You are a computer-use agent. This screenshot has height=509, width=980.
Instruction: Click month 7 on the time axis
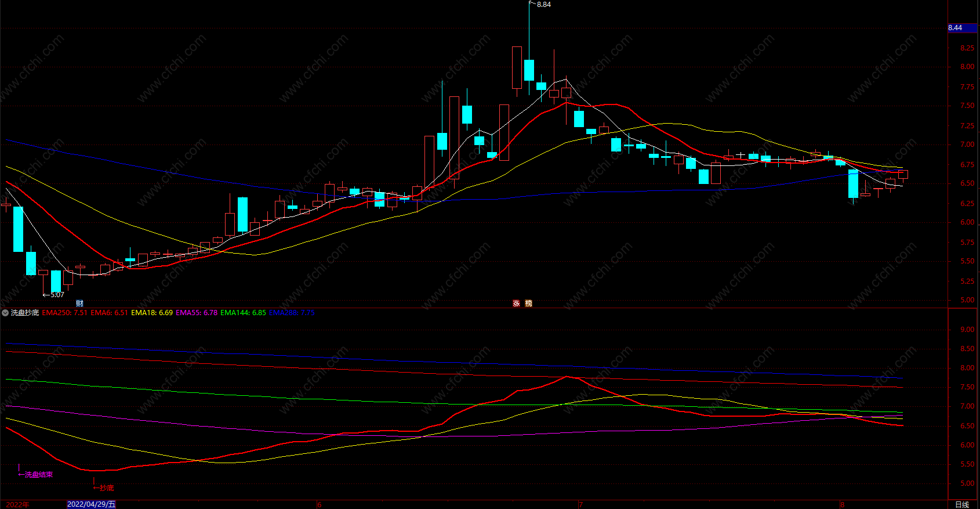580,504
